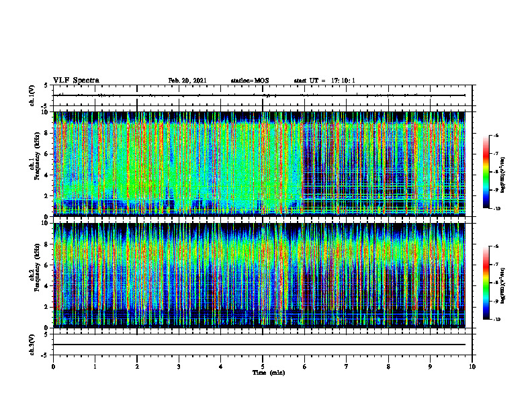Click the "-6" label on the ch.2 color bar
The image size is (532, 411).
pyautogui.click(x=495, y=246)
